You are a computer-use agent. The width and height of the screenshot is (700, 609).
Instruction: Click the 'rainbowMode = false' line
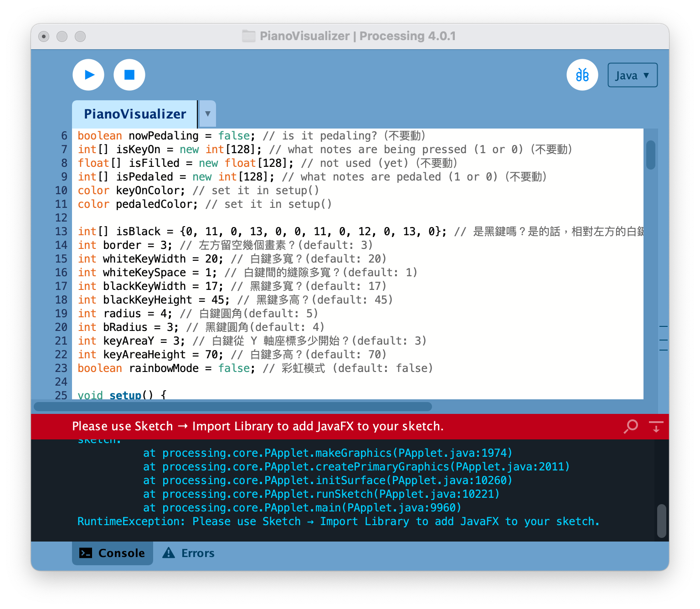(x=255, y=368)
